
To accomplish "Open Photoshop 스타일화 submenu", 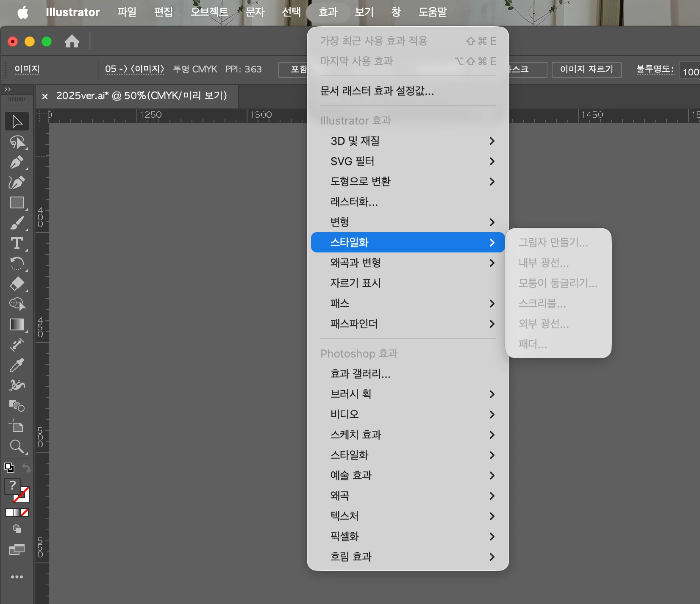I will (408, 455).
